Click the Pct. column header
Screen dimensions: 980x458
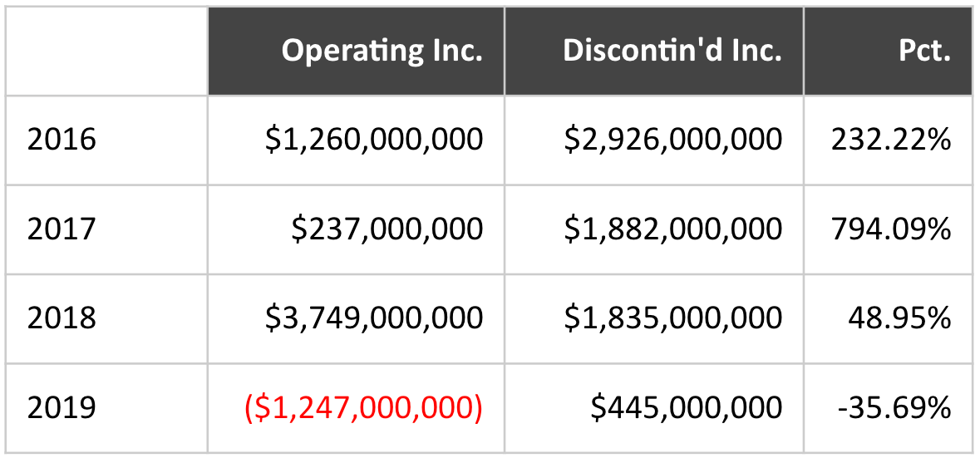924,51
